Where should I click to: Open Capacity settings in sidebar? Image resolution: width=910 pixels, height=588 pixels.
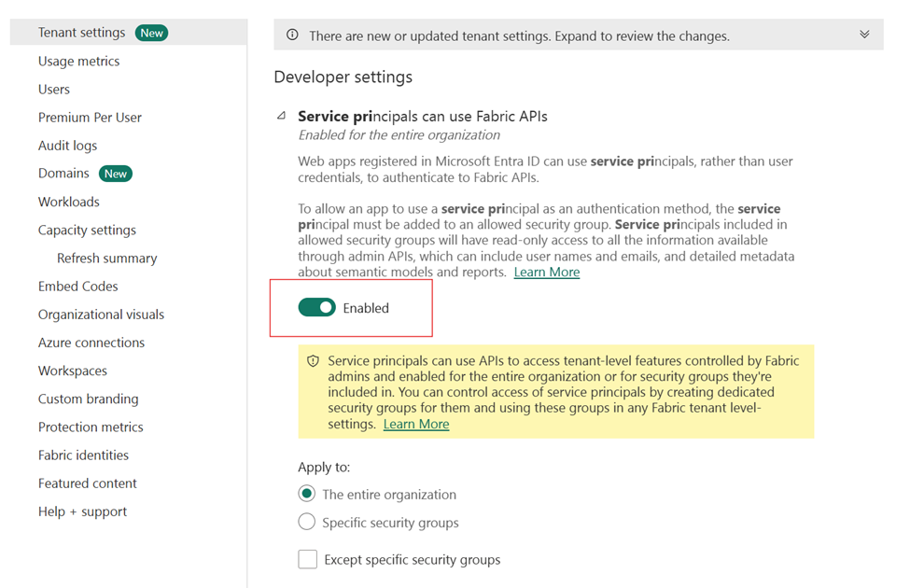[87, 230]
